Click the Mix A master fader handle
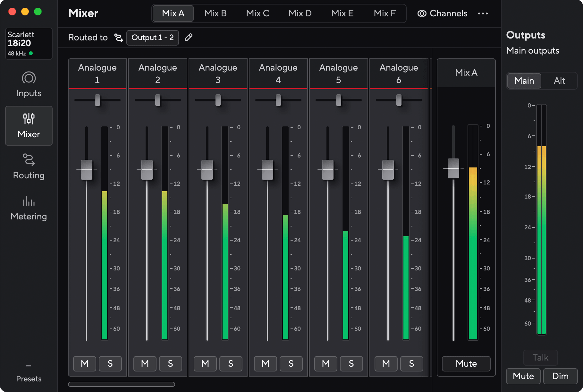 pos(453,168)
